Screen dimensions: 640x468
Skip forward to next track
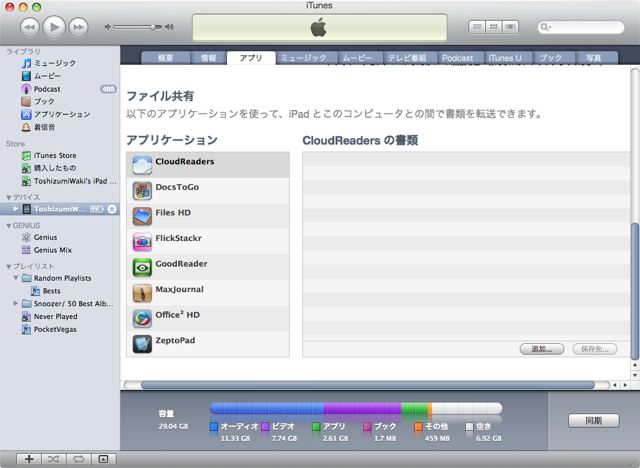[78, 27]
